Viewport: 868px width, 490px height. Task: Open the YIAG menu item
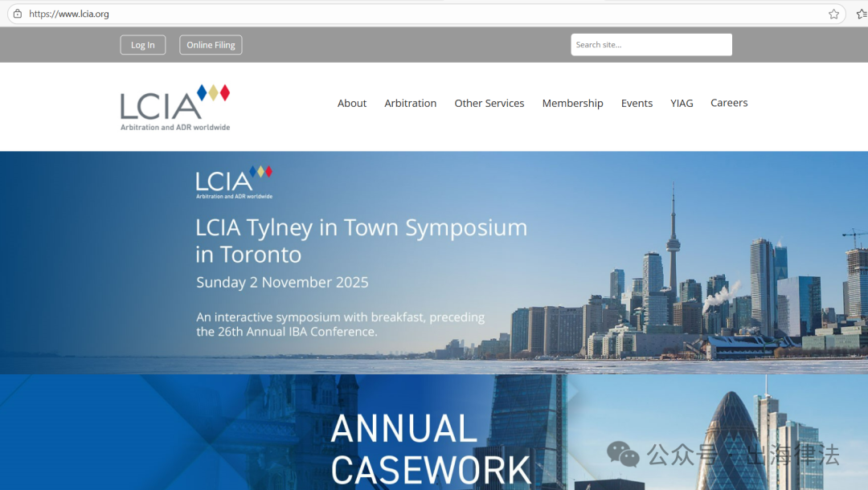pyautogui.click(x=682, y=104)
